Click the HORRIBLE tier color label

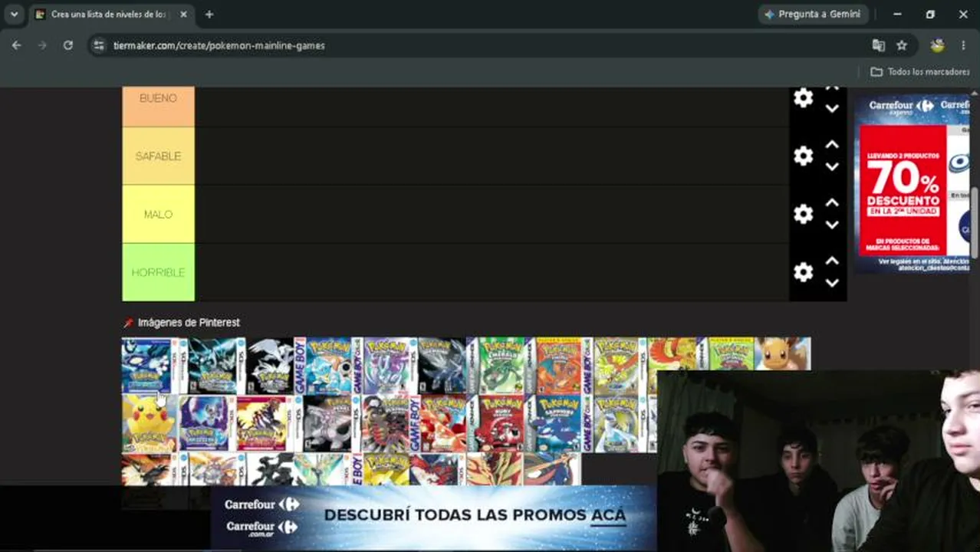tap(158, 272)
